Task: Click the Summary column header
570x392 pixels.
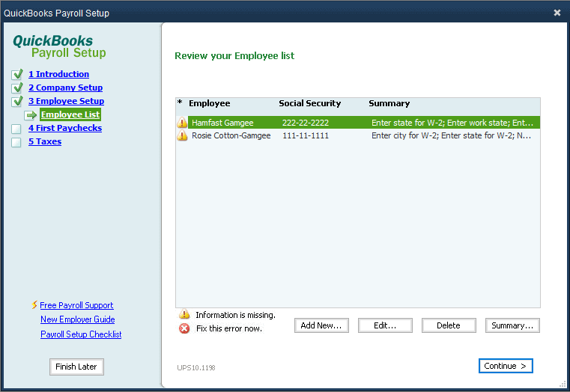Action: click(x=389, y=103)
